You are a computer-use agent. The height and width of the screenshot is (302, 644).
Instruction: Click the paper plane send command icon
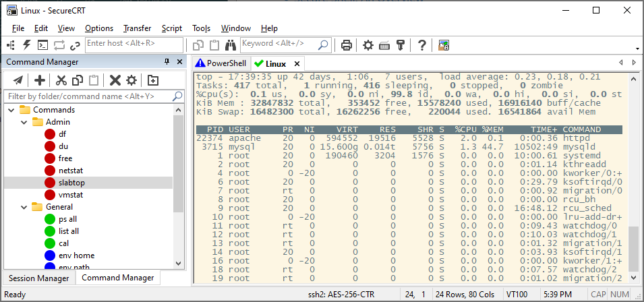click(x=18, y=80)
